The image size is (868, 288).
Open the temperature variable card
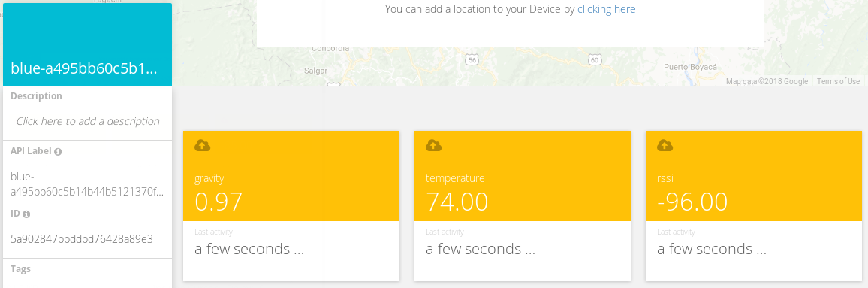(523, 206)
